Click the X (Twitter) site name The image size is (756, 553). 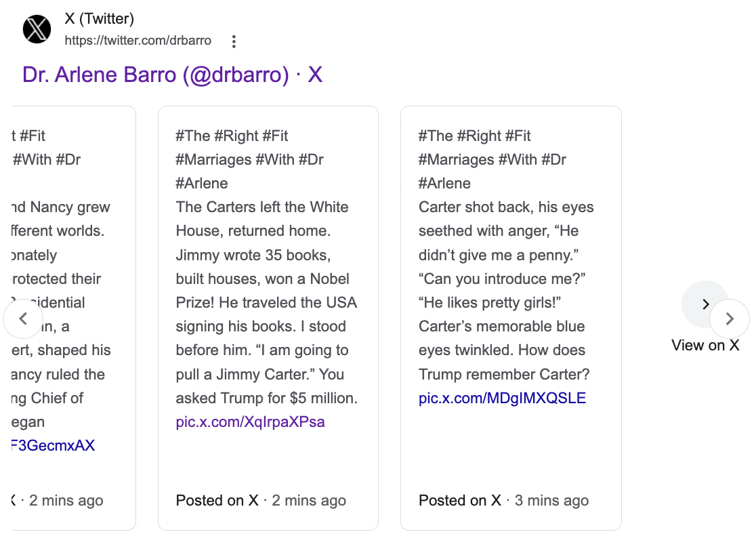(x=100, y=19)
